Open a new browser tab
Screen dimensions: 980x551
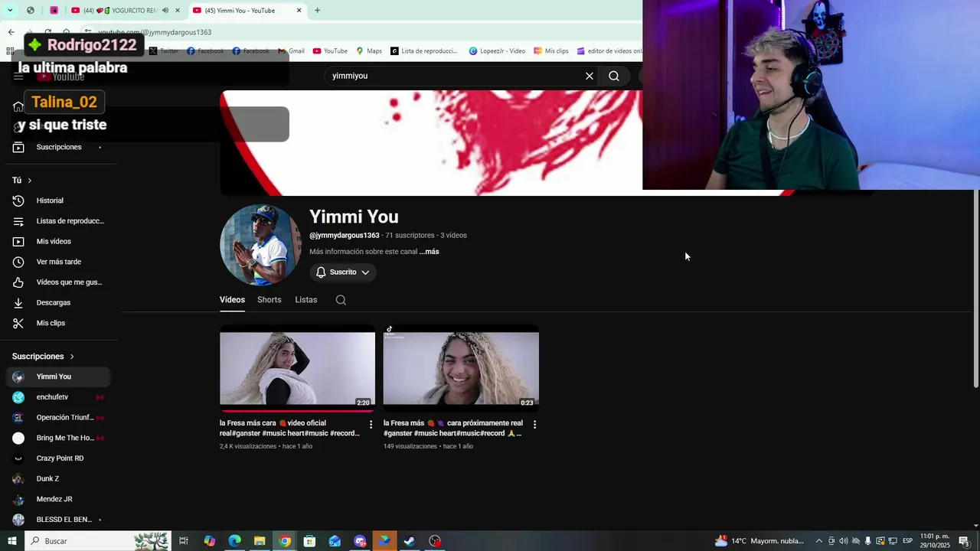point(317,11)
